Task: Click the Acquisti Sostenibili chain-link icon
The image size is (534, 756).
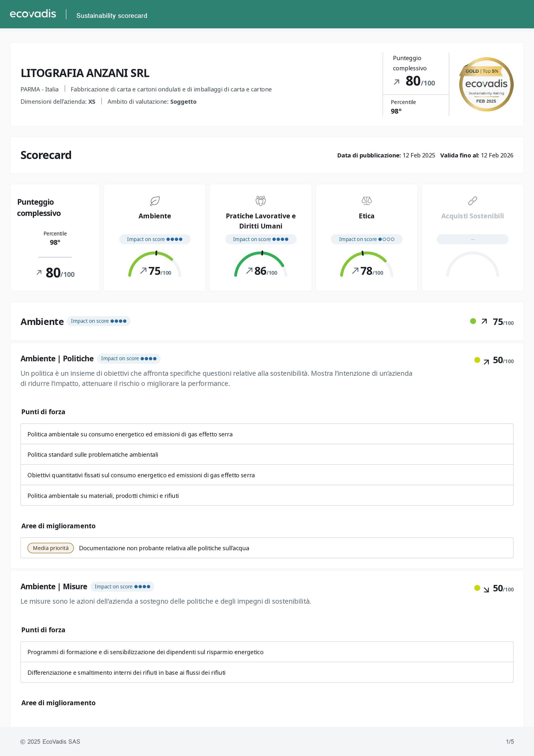Action: (x=472, y=200)
